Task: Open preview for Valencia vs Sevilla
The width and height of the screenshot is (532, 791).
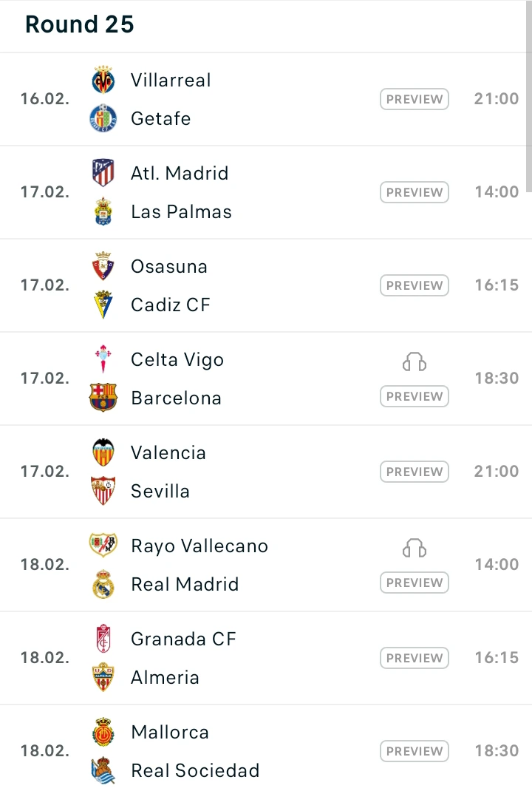Action: (415, 472)
